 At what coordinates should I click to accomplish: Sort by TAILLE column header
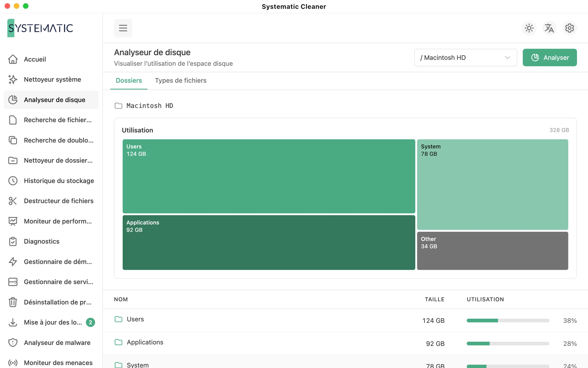(435, 299)
